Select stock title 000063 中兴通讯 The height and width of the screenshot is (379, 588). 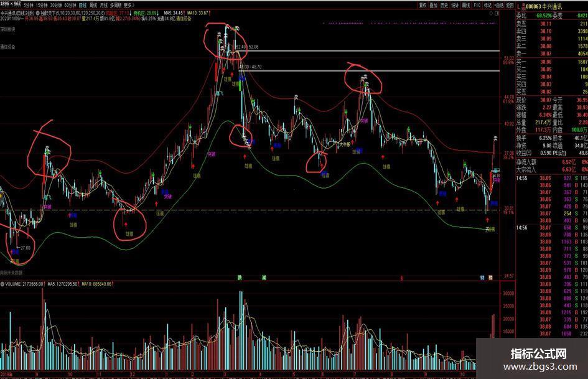coord(544,6)
